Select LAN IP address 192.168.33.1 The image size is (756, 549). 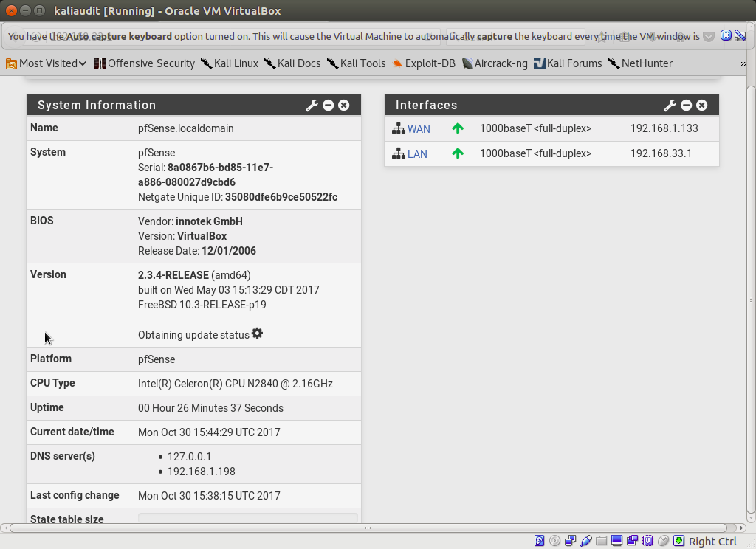[661, 153]
